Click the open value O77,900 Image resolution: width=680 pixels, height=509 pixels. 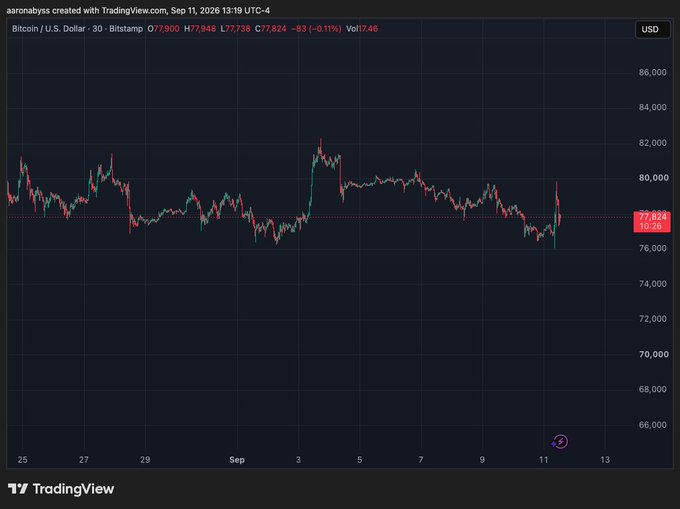point(163,29)
